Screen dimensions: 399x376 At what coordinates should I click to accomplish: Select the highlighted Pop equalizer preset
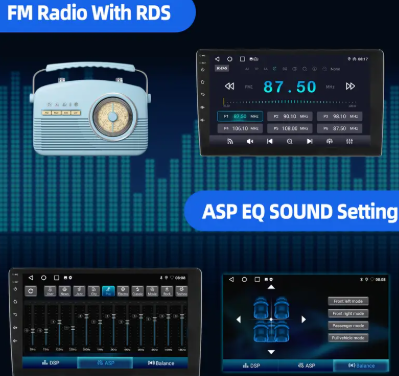(x=108, y=291)
